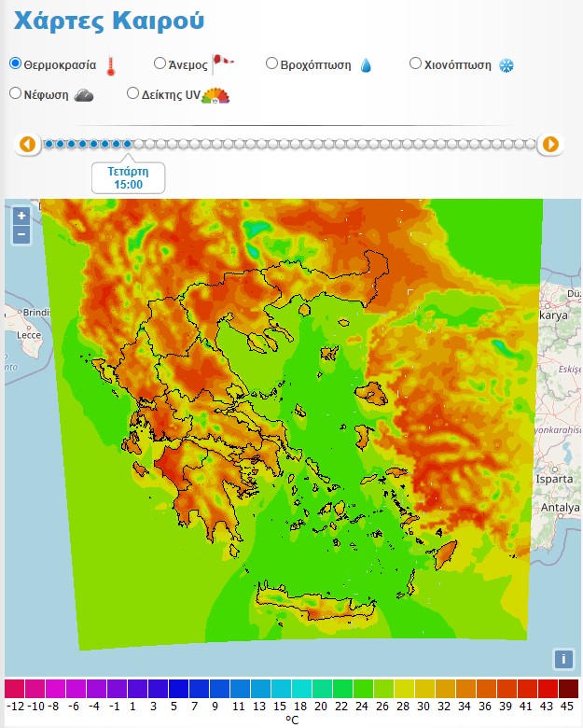
Task: Zoom out on the weather map
Action: (x=21, y=234)
